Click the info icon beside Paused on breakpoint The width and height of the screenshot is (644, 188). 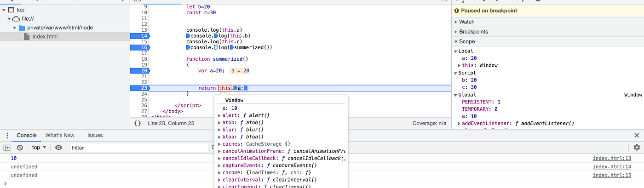tap(457, 11)
